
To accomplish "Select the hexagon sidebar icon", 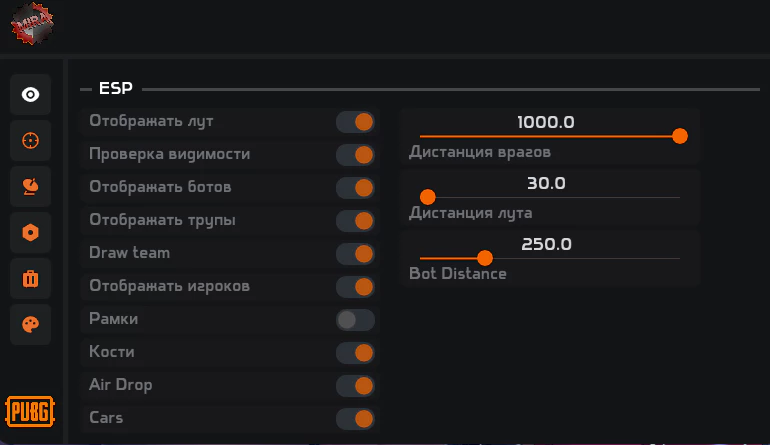I will 30,232.
